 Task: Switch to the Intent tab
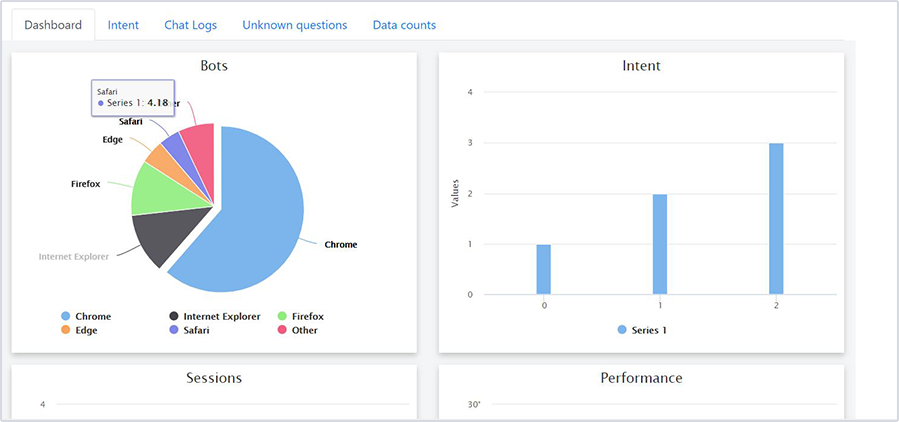coord(123,25)
